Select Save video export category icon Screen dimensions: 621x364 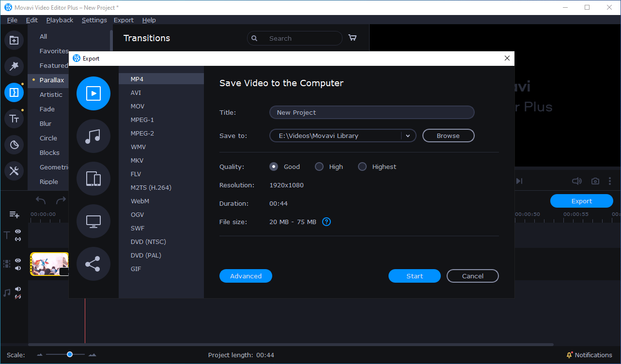click(93, 93)
